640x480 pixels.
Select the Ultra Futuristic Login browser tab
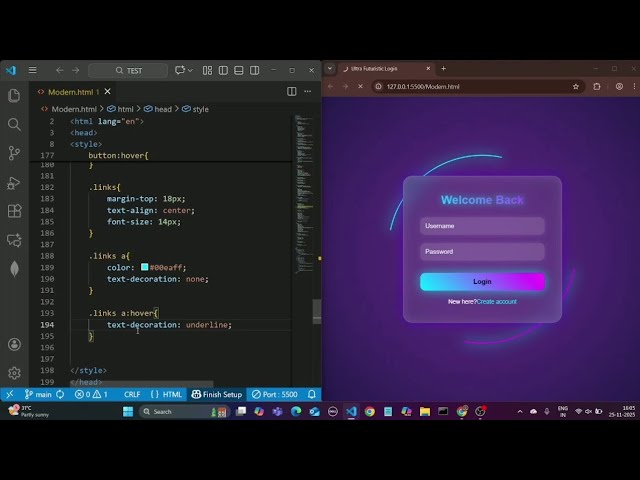pos(386,69)
